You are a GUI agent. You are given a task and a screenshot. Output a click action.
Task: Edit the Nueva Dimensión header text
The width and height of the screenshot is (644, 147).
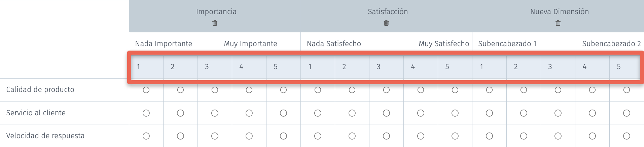(x=560, y=12)
